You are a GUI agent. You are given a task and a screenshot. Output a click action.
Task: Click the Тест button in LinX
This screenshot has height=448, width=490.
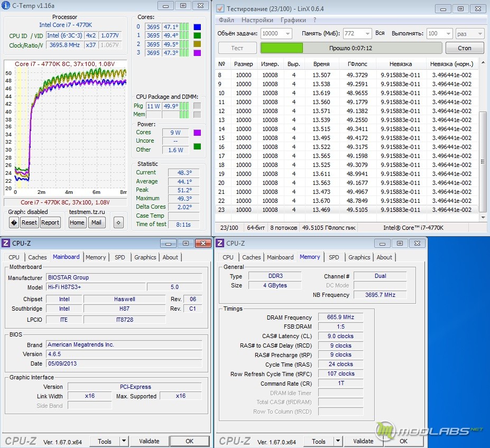click(237, 48)
